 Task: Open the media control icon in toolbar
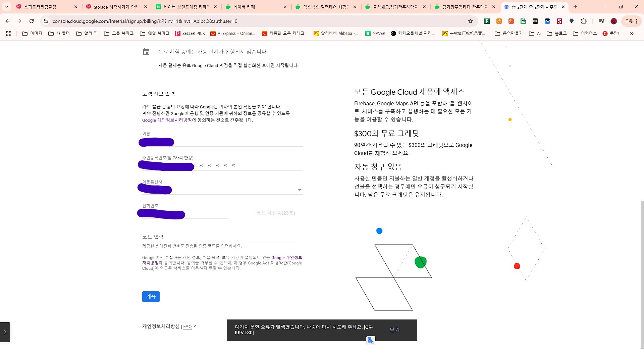click(x=602, y=21)
